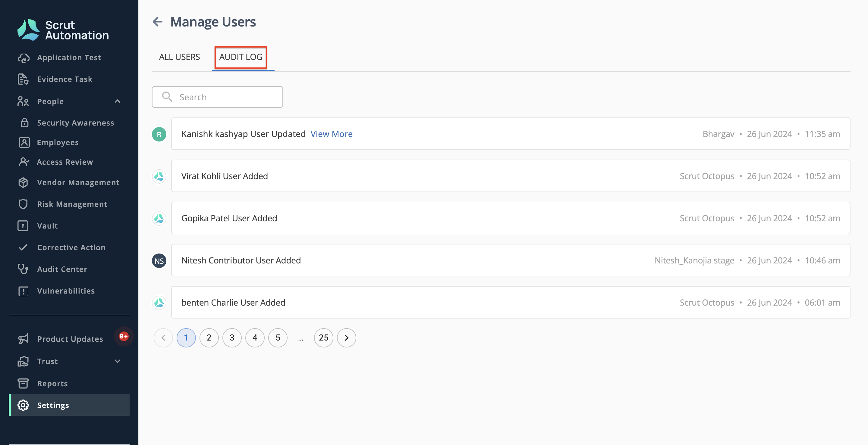Click the Scrut Automation logo

point(63,30)
